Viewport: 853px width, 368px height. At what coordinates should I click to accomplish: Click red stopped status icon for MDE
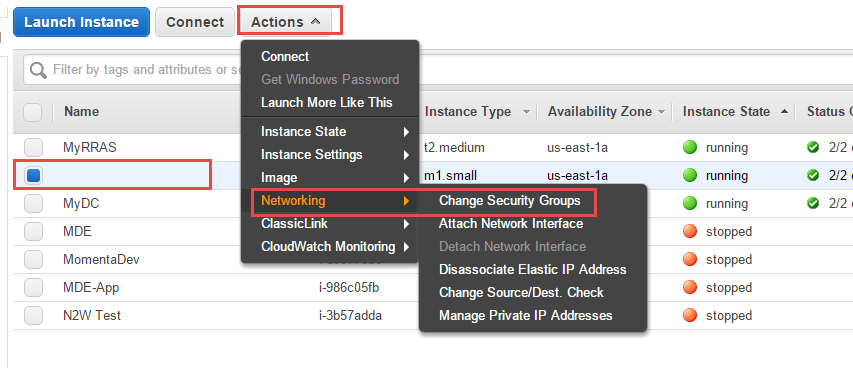pos(690,231)
